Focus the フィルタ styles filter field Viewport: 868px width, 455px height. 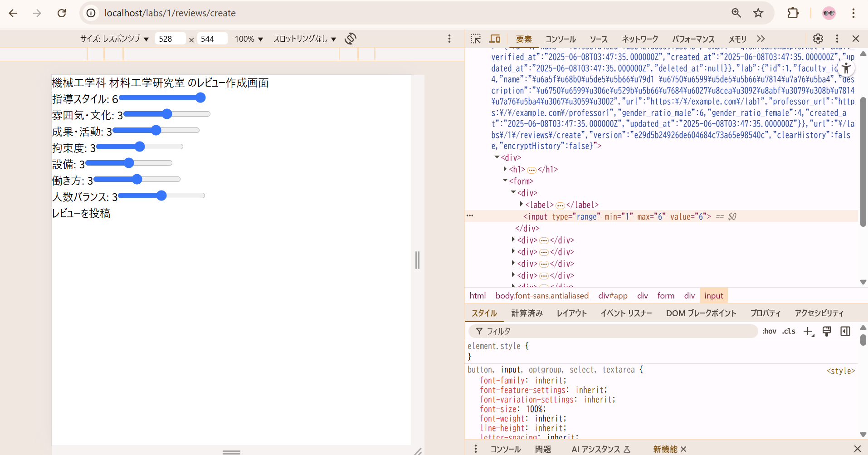(x=613, y=332)
